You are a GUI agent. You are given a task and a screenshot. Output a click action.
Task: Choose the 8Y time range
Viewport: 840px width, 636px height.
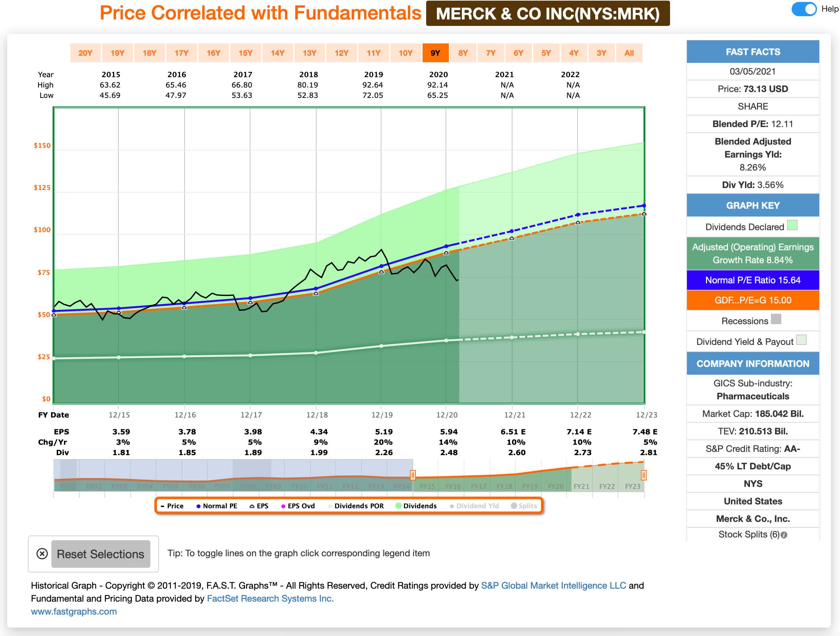(463, 53)
